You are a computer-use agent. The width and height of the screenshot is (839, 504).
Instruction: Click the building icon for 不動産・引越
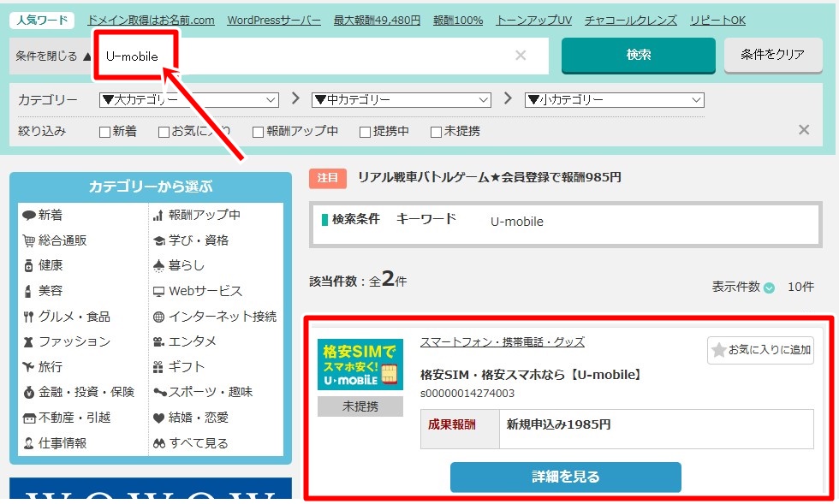coord(29,418)
